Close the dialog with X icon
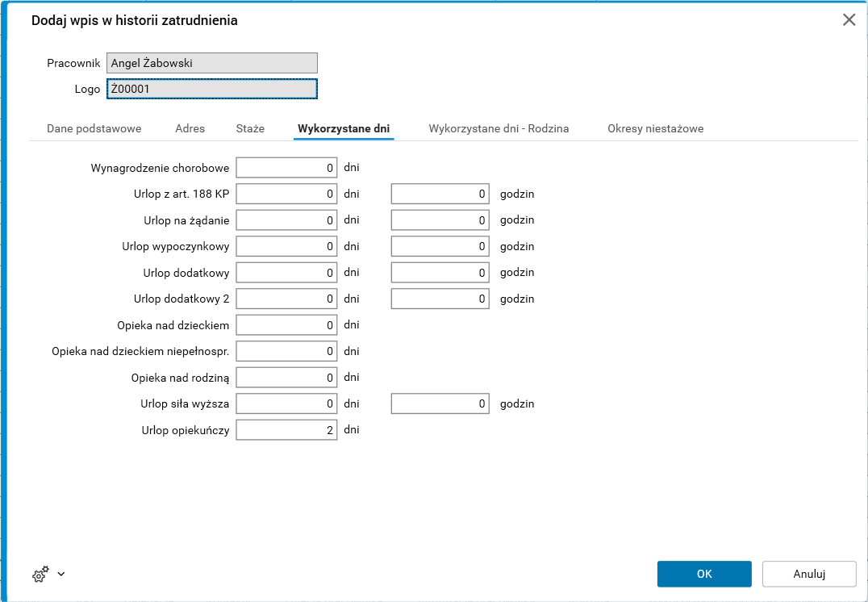 [x=849, y=20]
